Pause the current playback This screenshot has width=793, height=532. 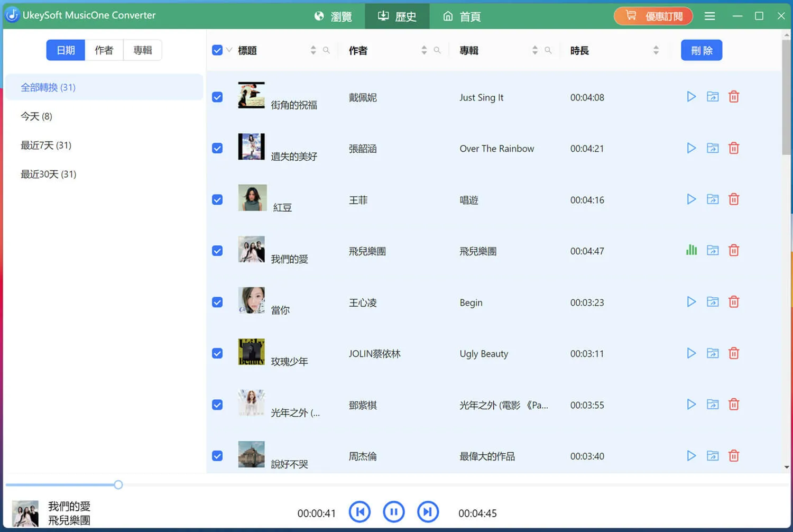click(394, 512)
